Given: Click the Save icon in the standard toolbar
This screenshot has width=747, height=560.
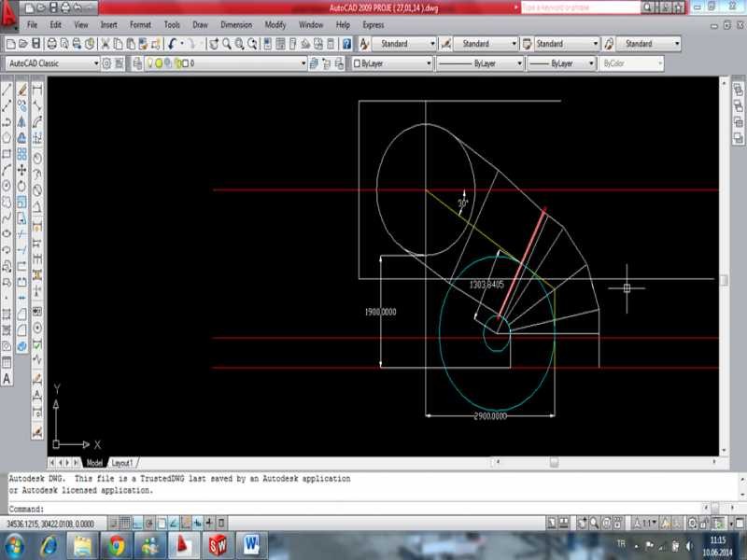Looking at the screenshot, I should pyautogui.click(x=36, y=44).
